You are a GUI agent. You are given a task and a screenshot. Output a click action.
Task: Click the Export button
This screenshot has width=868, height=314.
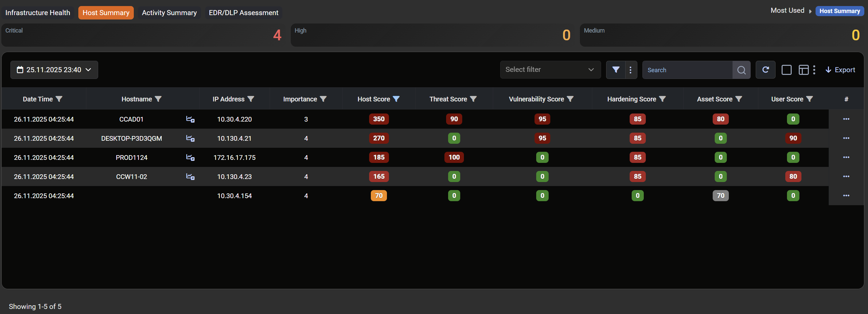point(840,70)
